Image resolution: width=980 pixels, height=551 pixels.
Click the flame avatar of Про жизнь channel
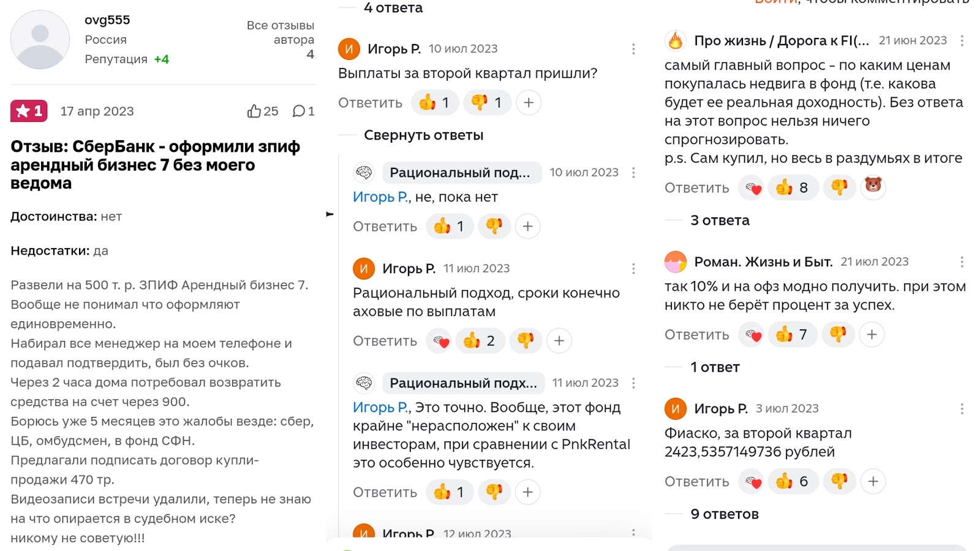(x=676, y=41)
